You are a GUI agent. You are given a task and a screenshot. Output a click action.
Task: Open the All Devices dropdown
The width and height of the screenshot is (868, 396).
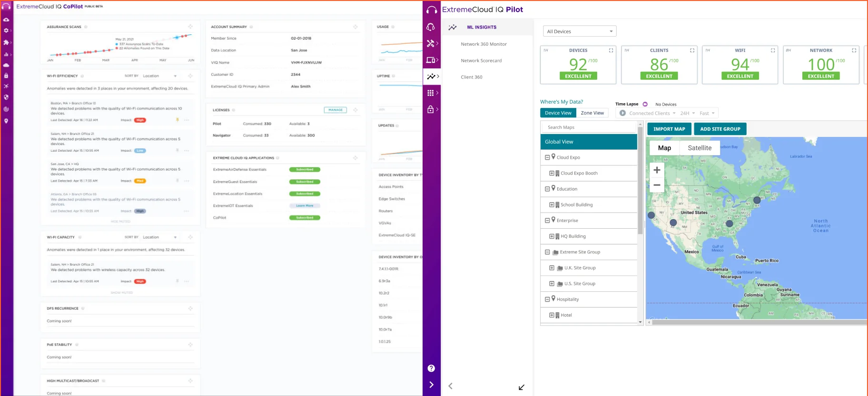580,31
